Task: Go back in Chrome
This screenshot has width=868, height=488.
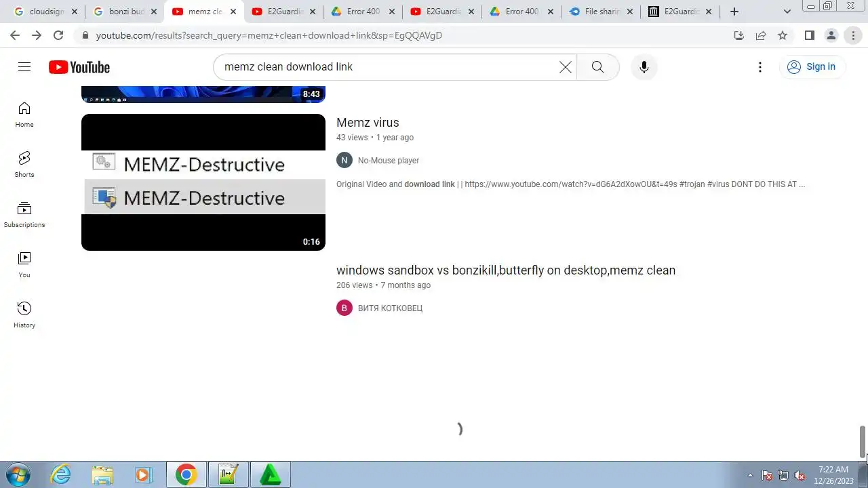Action: [x=15, y=35]
